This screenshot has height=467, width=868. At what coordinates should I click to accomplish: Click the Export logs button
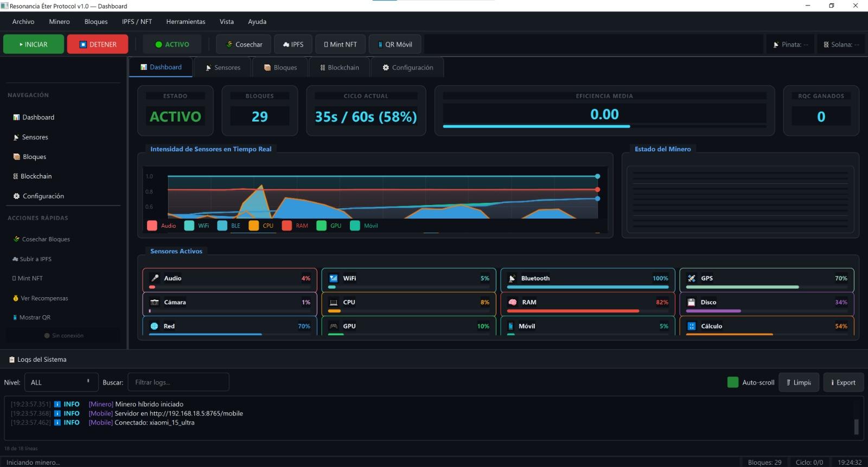[843, 382]
